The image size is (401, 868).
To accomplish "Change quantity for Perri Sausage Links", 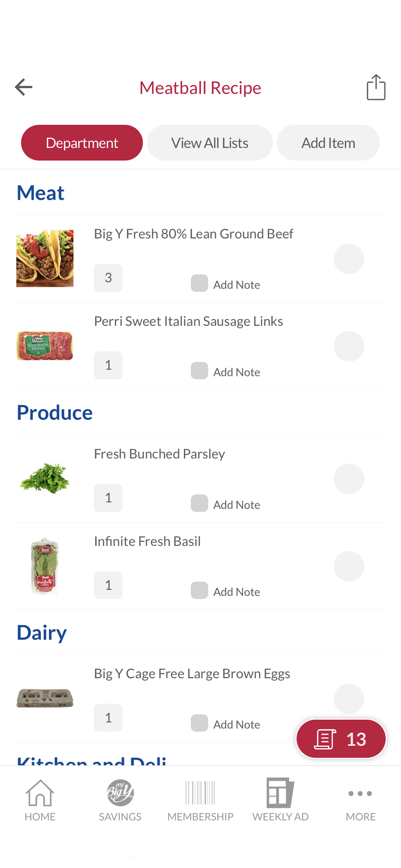I will [x=108, y=365].
